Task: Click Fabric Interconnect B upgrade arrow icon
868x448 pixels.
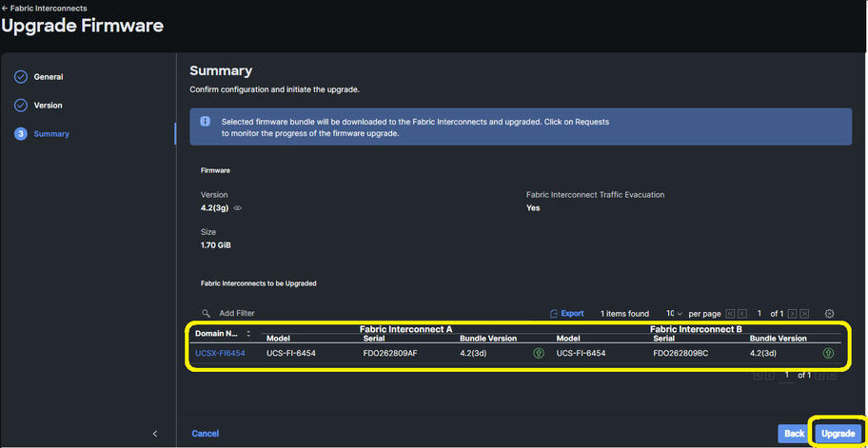Action: click(x=828, y=353)
